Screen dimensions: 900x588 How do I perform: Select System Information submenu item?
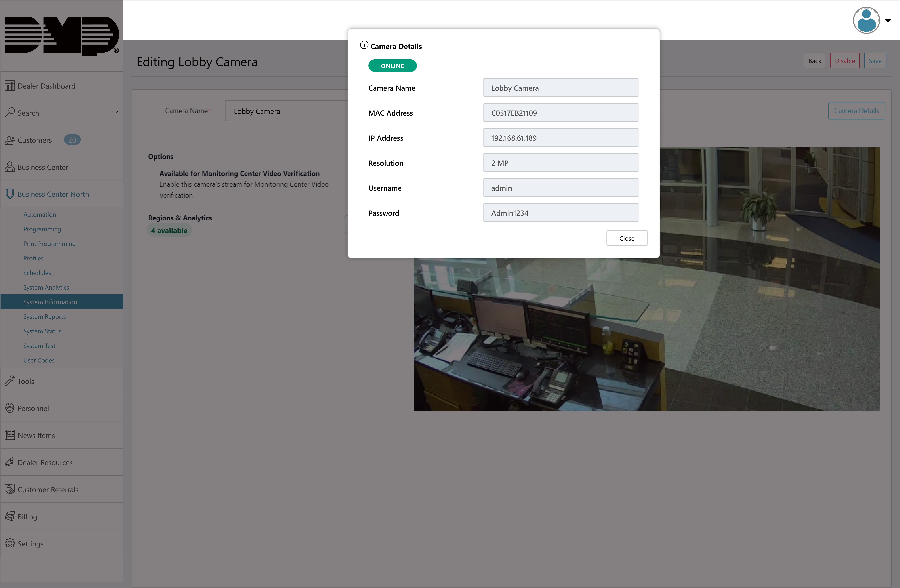(62, 302)
